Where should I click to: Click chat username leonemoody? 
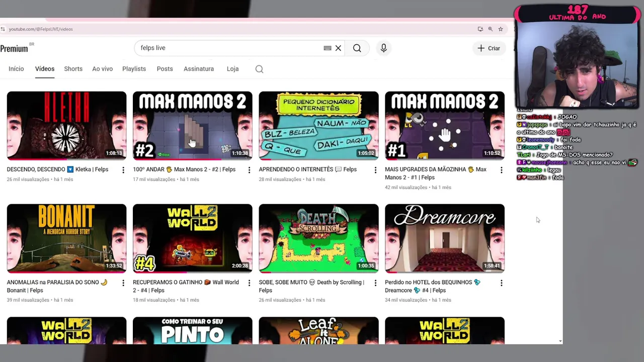pos(540,140)
